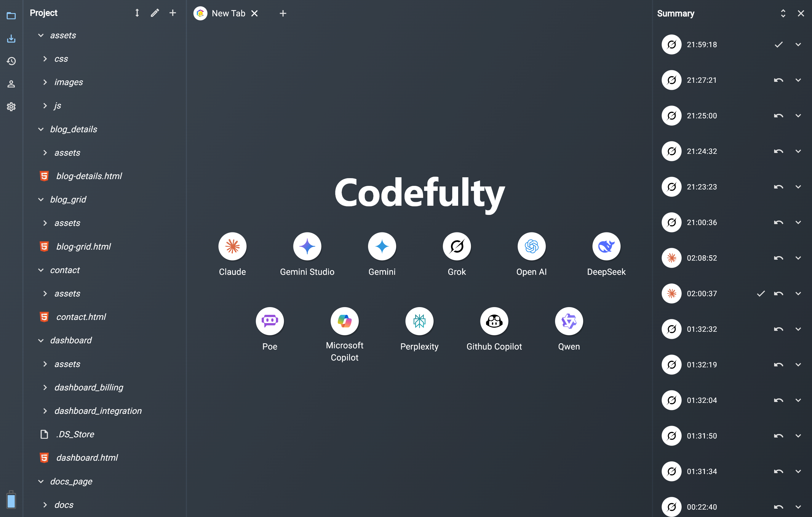Revert the 21:27:21 summary entry

(x=778, y=80)
